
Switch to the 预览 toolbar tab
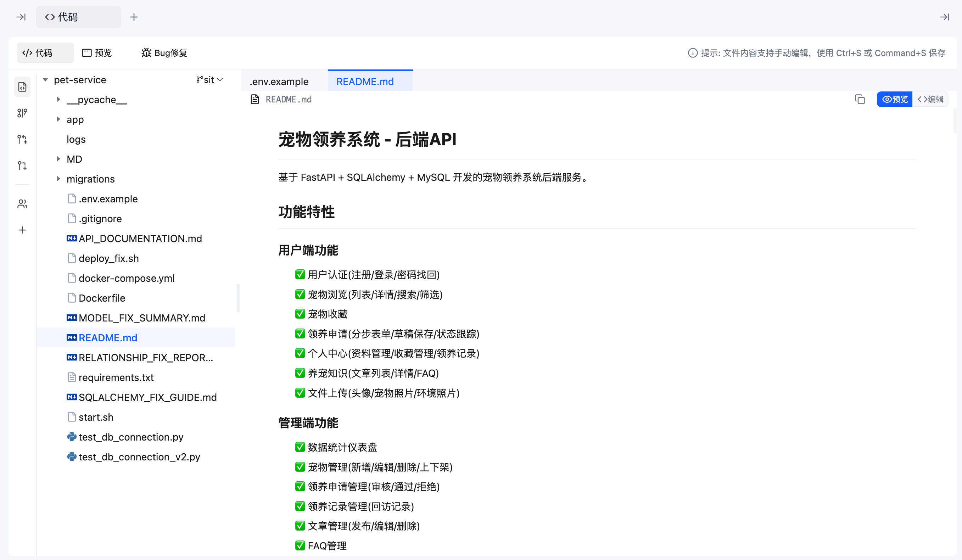97,53
